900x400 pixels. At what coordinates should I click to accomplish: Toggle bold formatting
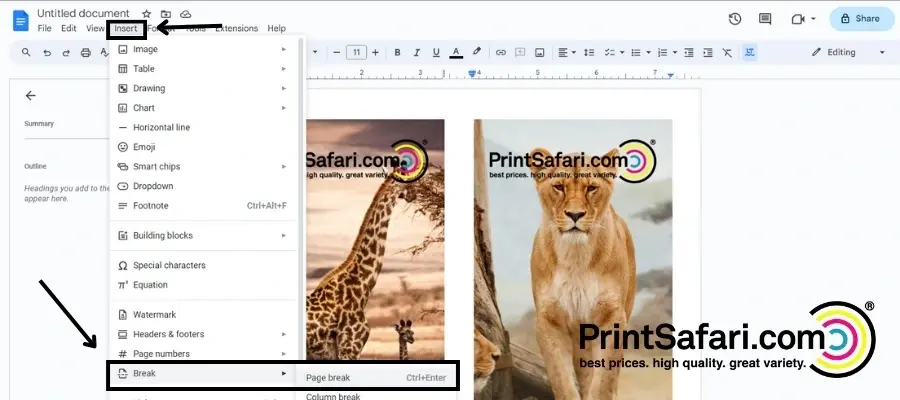point(397,52)
